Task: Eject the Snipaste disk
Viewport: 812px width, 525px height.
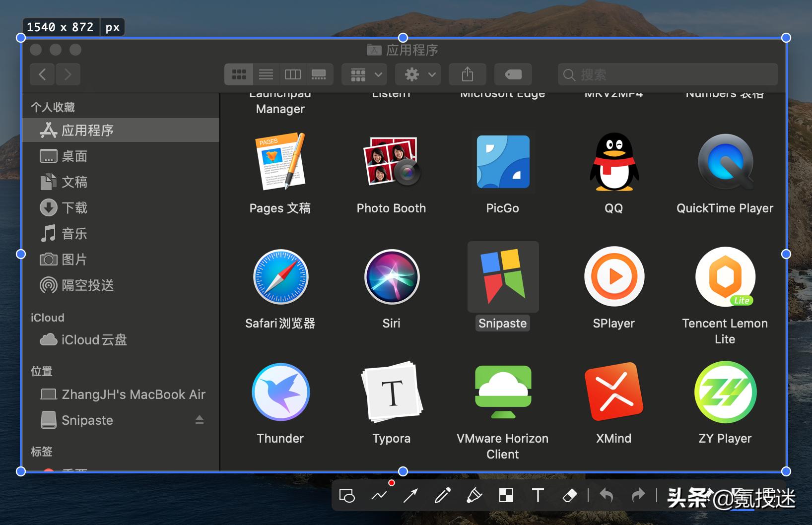Action: [200, 420]
